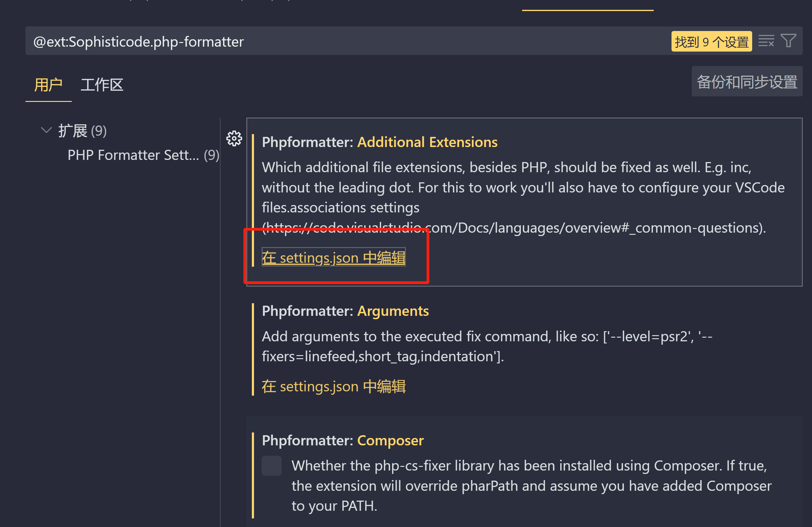Switch to the 工作区 settings tab
The height and width of the screenshot is (527, 812).
click(x=102, y=85)
